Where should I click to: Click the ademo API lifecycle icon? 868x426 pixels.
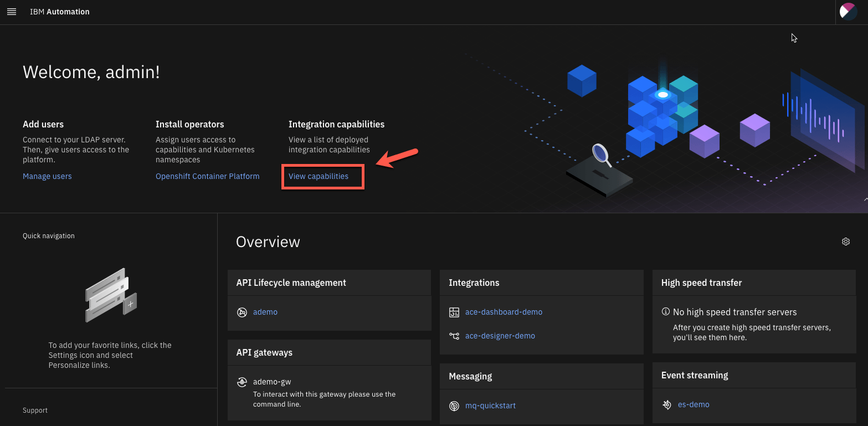point(242,312)
